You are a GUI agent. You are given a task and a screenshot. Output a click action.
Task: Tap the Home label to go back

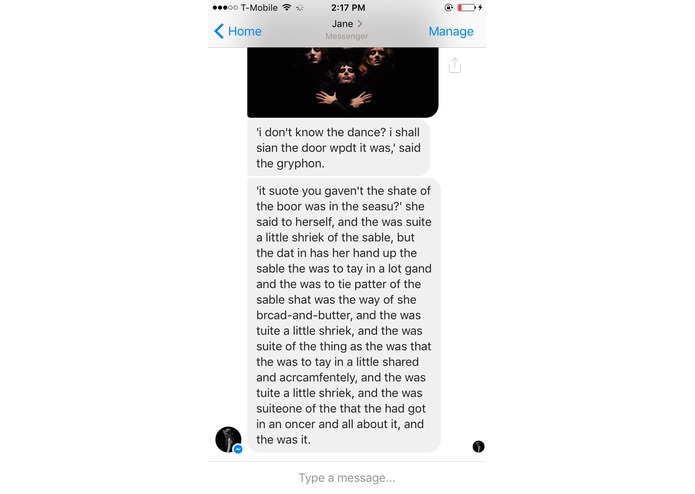[245, 31]
